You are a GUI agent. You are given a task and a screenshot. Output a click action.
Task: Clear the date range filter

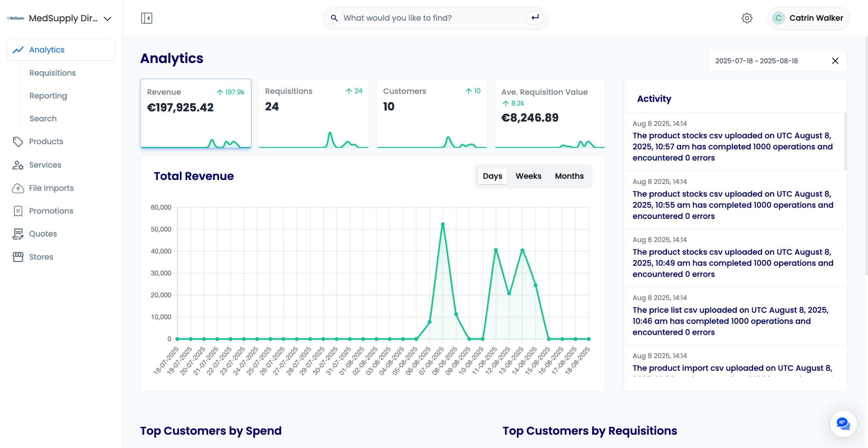(x=835, y=61)
